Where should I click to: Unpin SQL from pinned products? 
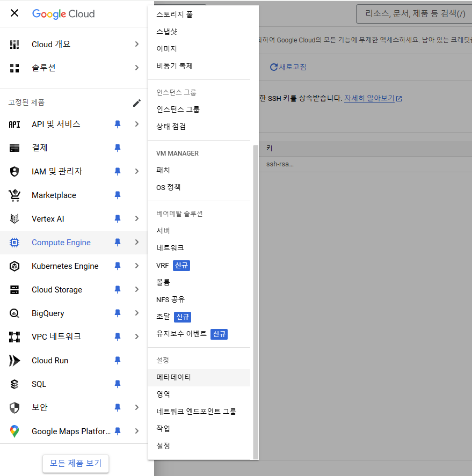coord(118,384)
